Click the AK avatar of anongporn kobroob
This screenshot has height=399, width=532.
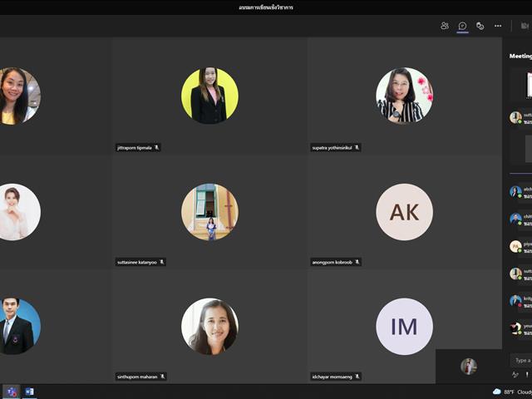tap(404, 212)
